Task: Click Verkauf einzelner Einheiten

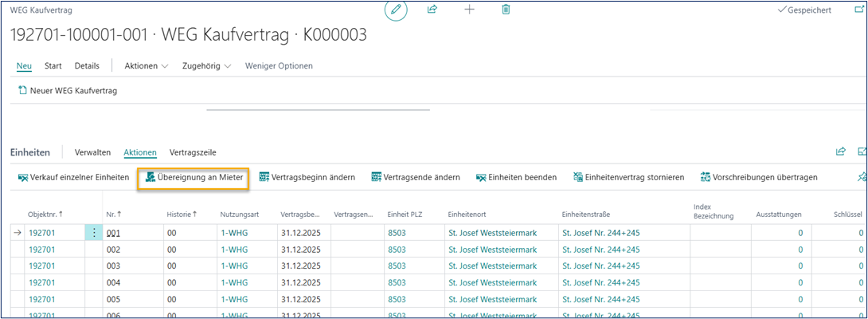Action: point(72,177)
